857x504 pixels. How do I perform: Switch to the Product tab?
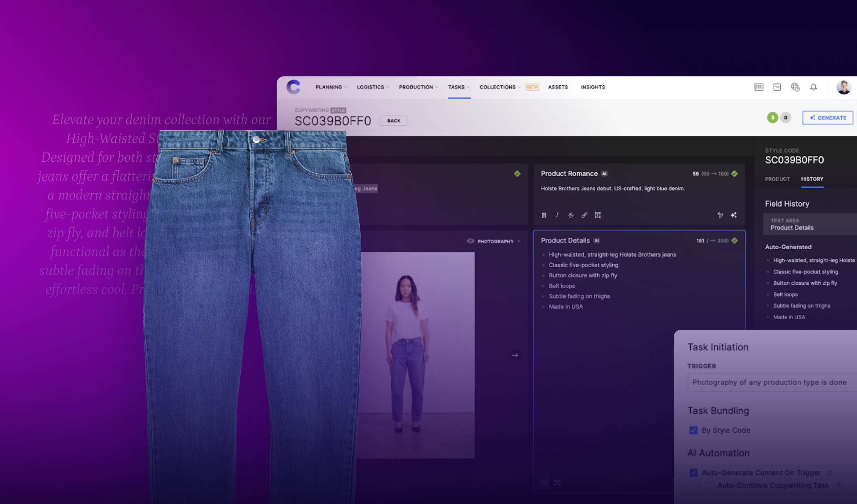coord(777,179)
